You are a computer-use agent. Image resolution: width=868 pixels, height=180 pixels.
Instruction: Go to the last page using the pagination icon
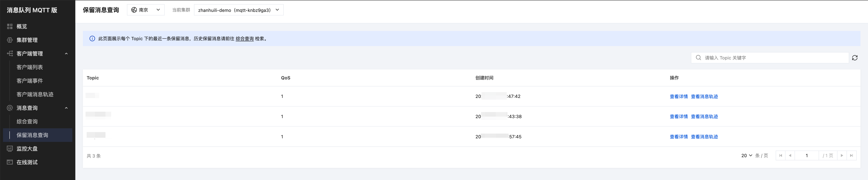(851, 156)
